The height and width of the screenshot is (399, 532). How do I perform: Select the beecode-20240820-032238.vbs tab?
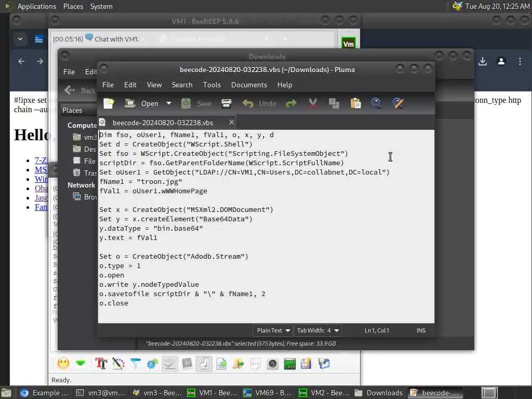163,123
